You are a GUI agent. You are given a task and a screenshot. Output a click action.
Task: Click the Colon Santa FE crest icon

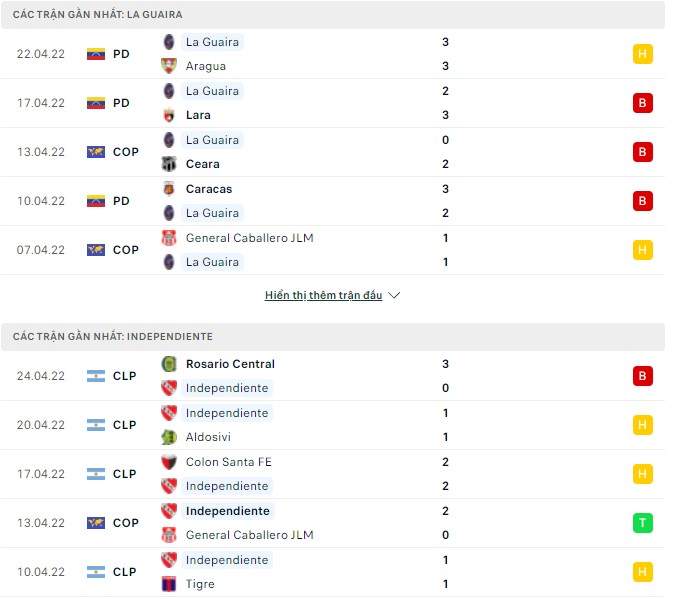[168, 462]
